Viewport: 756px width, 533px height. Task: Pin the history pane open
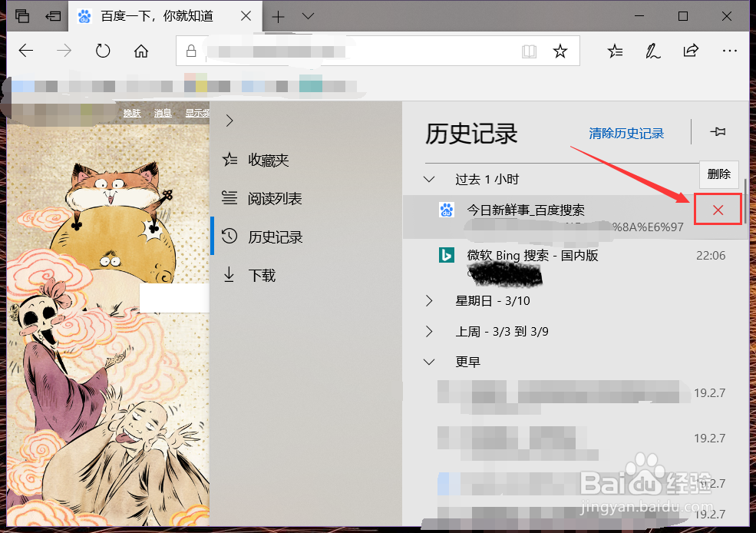click(718, 131)
